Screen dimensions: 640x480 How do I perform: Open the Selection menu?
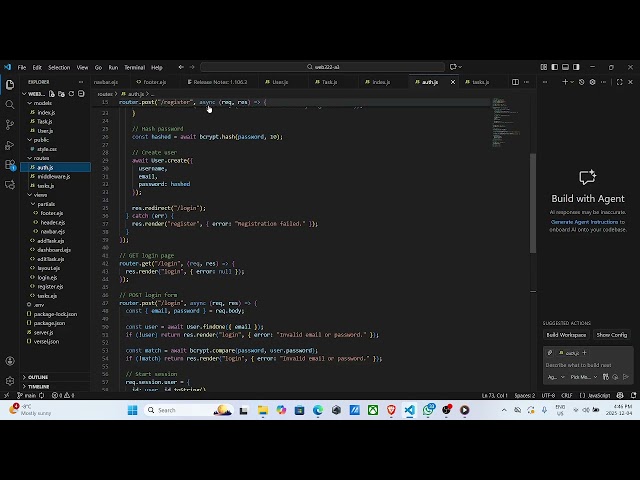(59, 67)
